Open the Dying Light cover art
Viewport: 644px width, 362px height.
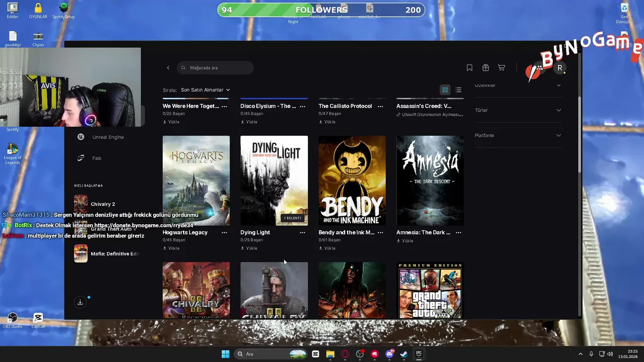[274, 180]
